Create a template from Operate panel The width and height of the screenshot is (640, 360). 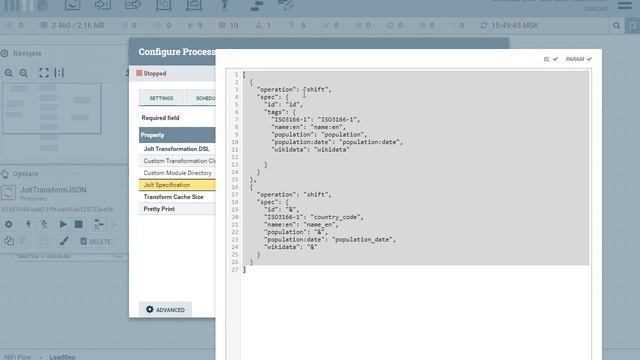98,224
